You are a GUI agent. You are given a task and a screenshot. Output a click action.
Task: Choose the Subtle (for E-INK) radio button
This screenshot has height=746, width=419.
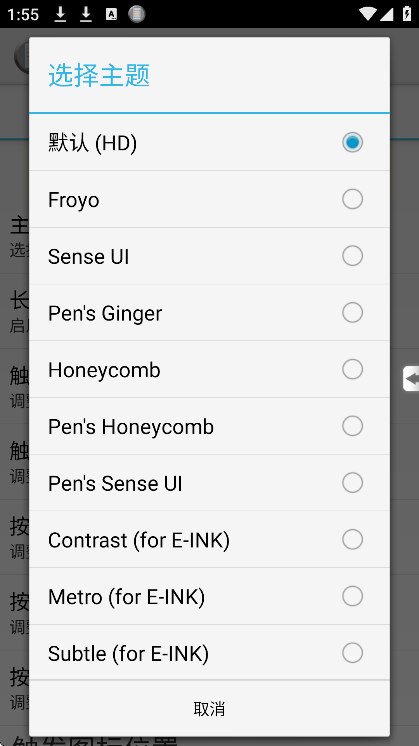[x=352, y=653]
